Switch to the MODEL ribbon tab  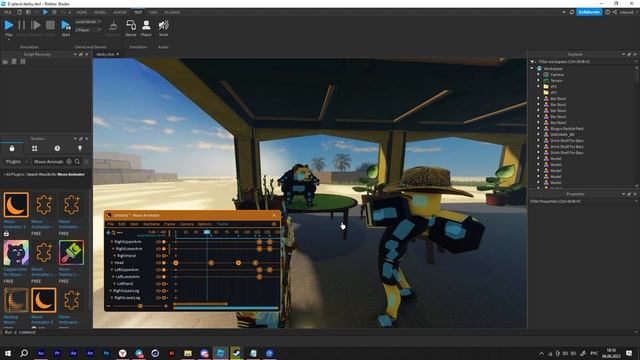[100, 12]
